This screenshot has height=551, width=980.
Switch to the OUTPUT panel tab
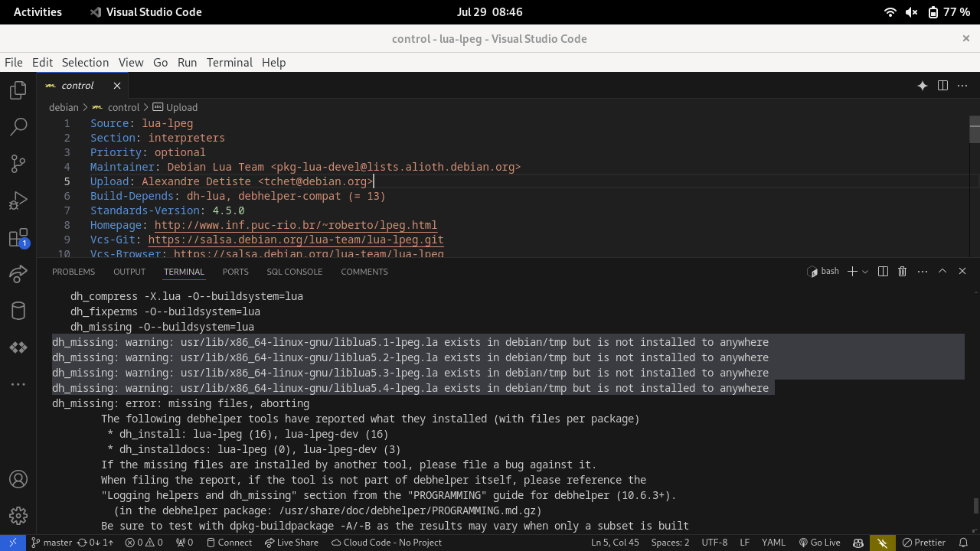[x=129, y=272]
